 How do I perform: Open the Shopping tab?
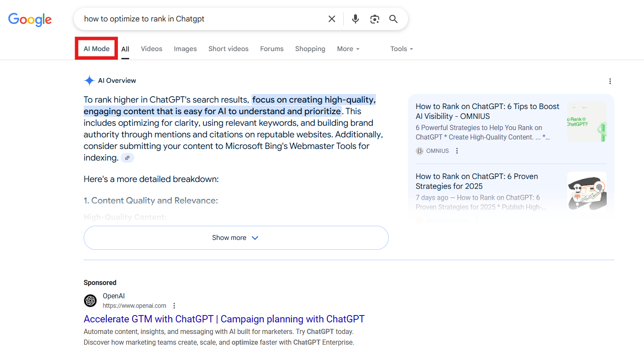pos(310,49)
